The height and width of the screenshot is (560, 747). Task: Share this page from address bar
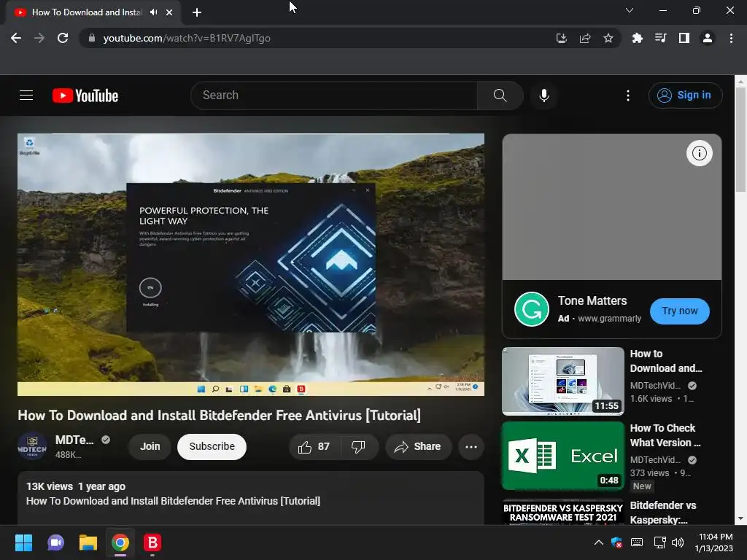585,38
